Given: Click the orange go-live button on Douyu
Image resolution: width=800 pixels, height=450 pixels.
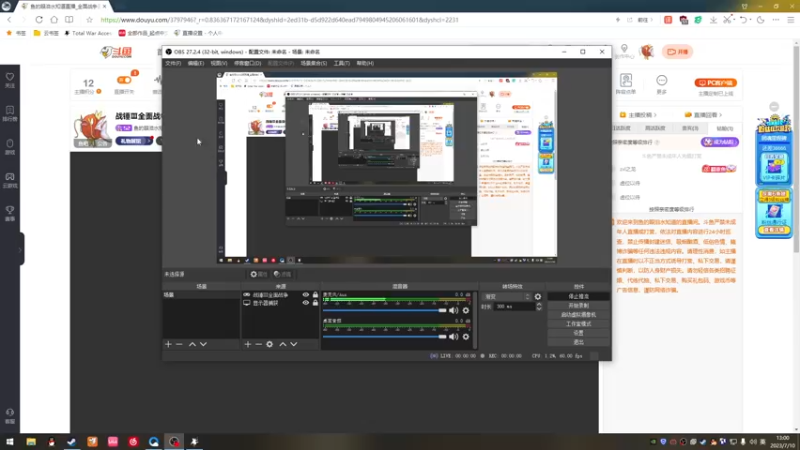Looking at the screenshot, I should click(x=678, y=52).
